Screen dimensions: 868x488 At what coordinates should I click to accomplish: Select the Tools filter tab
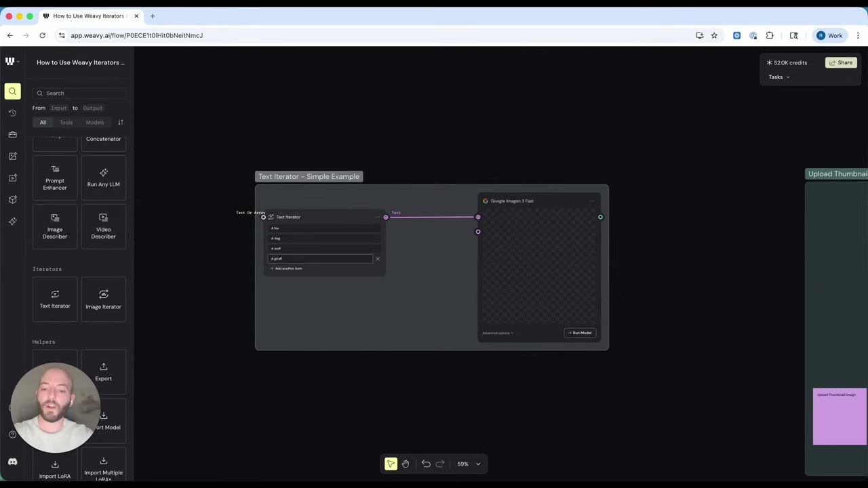point(66,122)
